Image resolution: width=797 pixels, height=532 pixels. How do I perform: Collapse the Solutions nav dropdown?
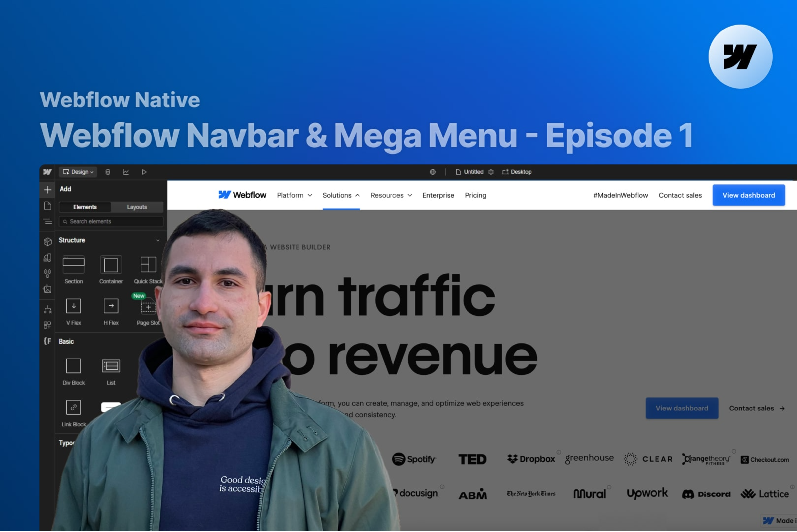341,196
